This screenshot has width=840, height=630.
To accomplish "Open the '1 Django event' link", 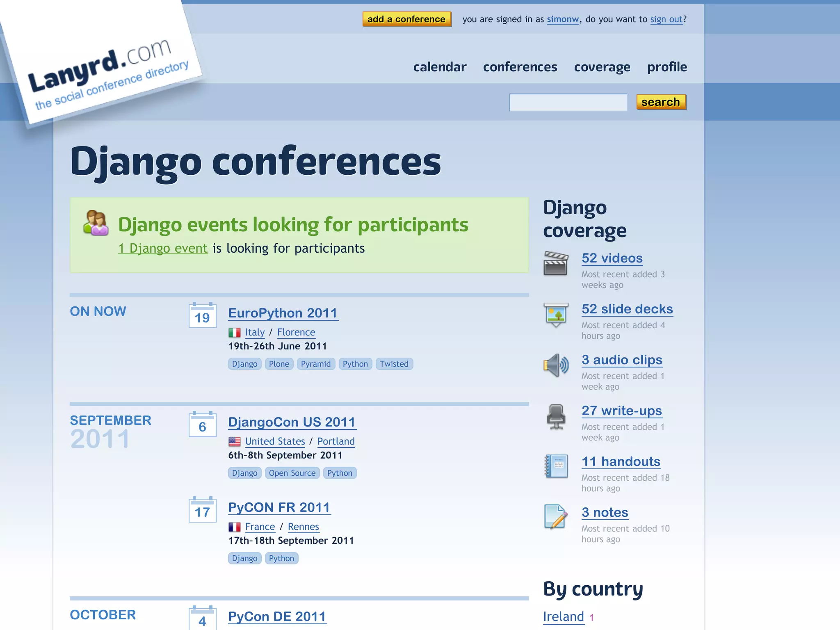I will 163,248.
